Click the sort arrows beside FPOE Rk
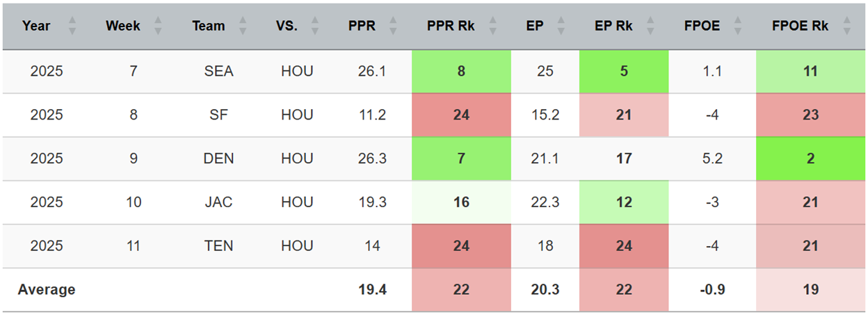The width and height of the screenshot is (868, 315). 846,26
